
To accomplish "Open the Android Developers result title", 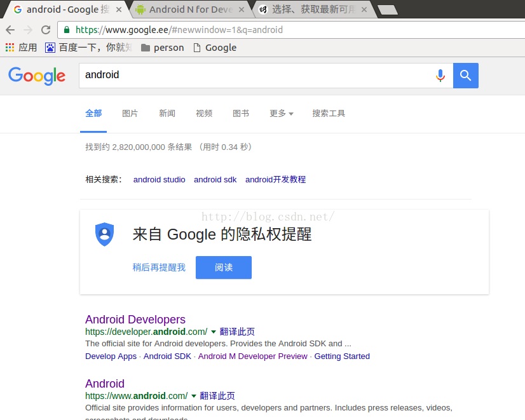I will 135,319.
